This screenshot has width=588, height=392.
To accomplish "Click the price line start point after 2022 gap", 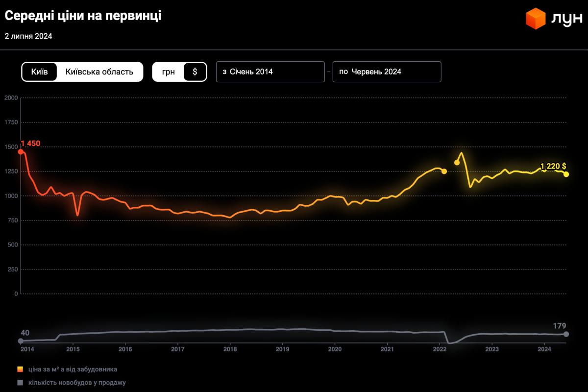I will tap(457, 162).
